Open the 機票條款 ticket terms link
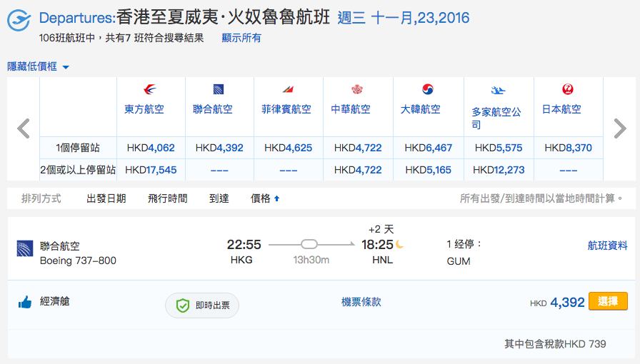 pos(361,302)
